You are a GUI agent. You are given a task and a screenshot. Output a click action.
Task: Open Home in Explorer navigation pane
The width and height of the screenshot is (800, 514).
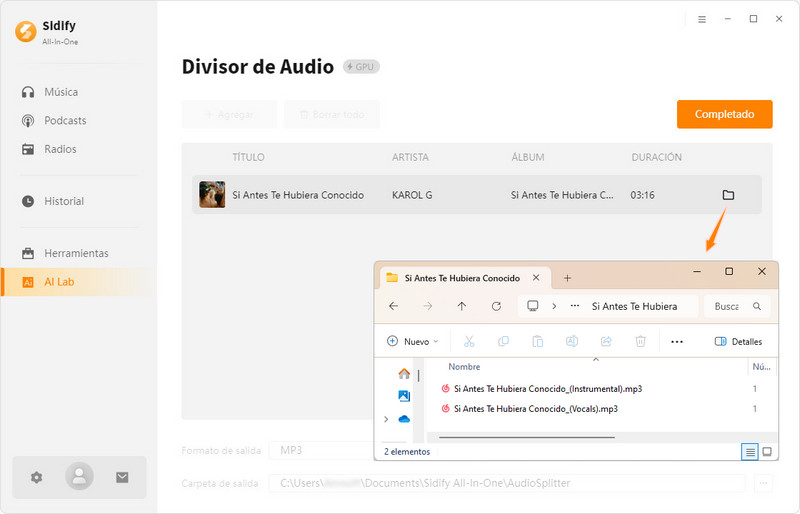pyautogui.click(x=404, y=374)
